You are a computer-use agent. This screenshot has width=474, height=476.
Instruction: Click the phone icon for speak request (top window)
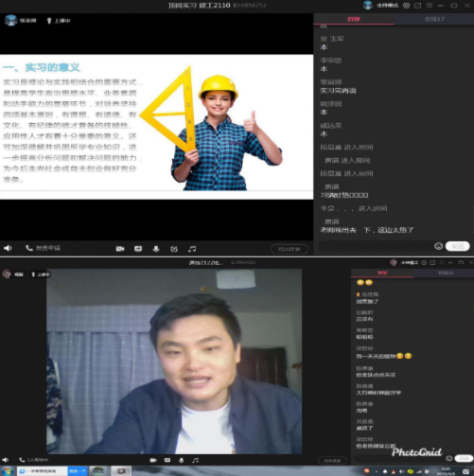pos(29,248)
